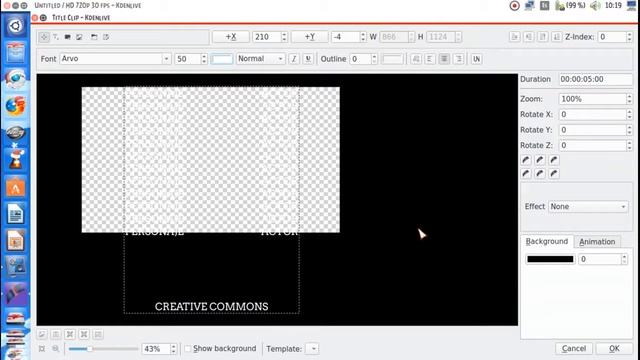This screenshot has width=640, height=360.
Task: Click top-middle origin arrow button
Action: (540, 160)
